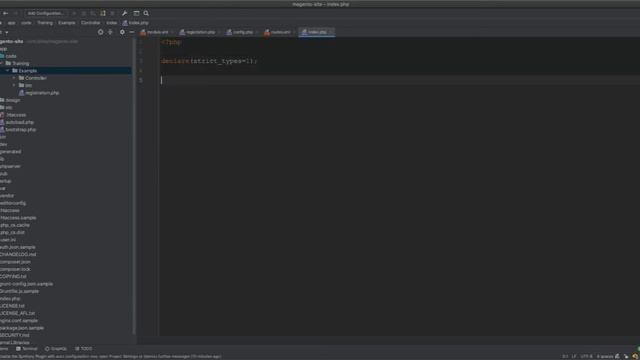
Task: Click the 'Index.php' breadcrumb file item
Action: [x=136, y=23]
